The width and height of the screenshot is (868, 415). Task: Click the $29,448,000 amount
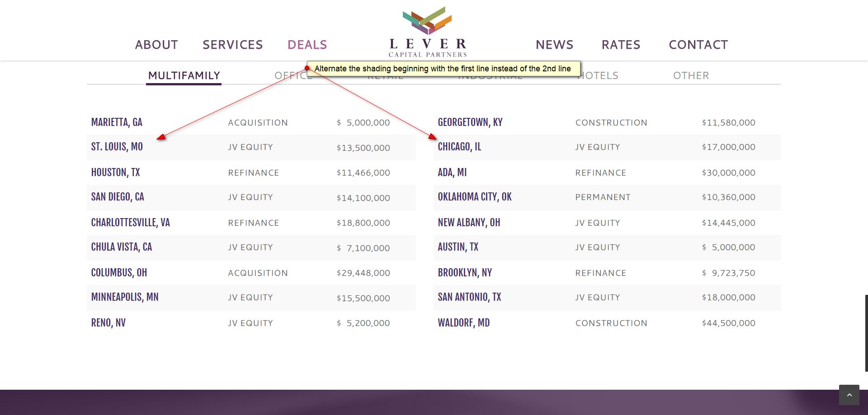363,273
